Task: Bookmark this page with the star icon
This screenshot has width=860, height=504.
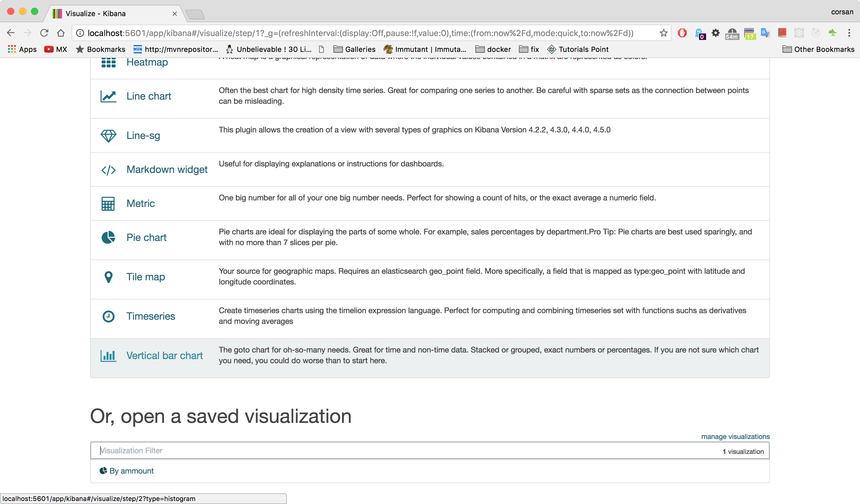Action: 663,33
